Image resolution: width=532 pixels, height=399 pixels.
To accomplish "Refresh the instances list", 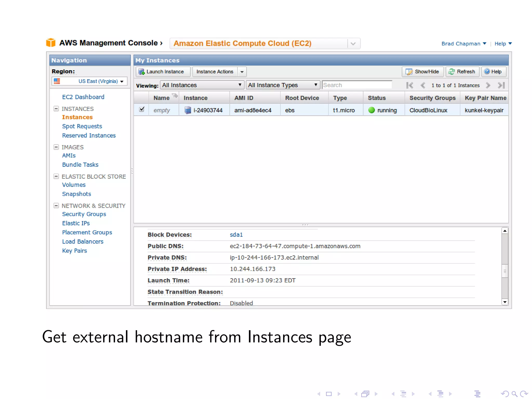I will pos(462,72).
